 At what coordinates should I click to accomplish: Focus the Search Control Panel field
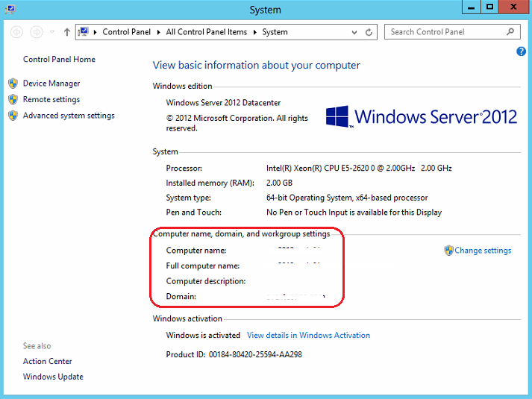click(x=452, y=32)
